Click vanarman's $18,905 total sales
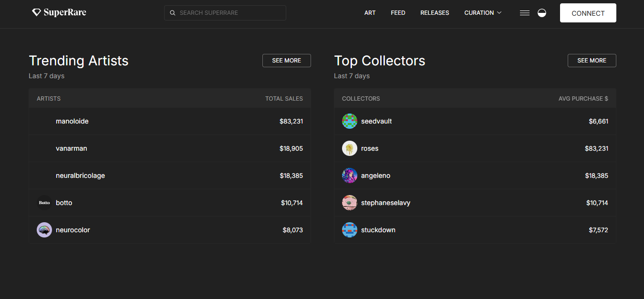644x299 pixels. [x=291, y=148]
